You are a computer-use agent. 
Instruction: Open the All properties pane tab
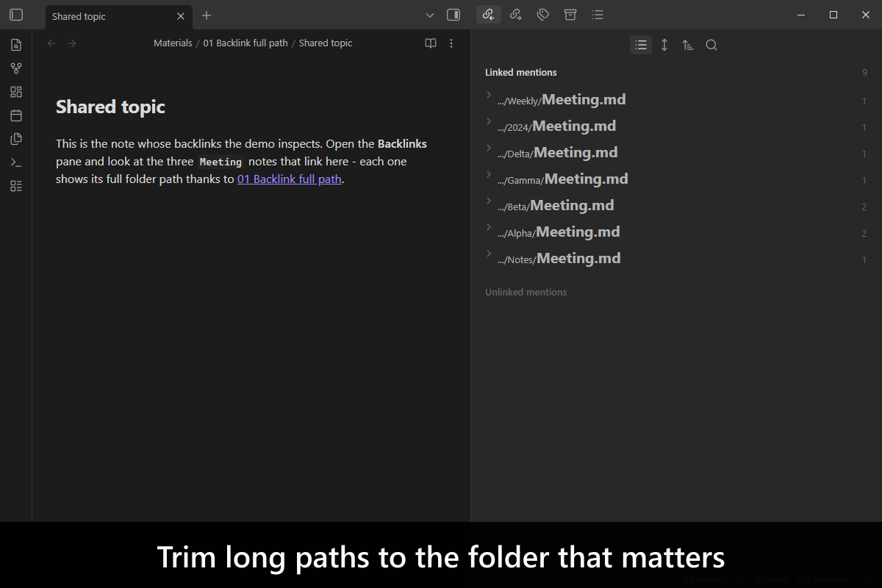coord(570,14)
